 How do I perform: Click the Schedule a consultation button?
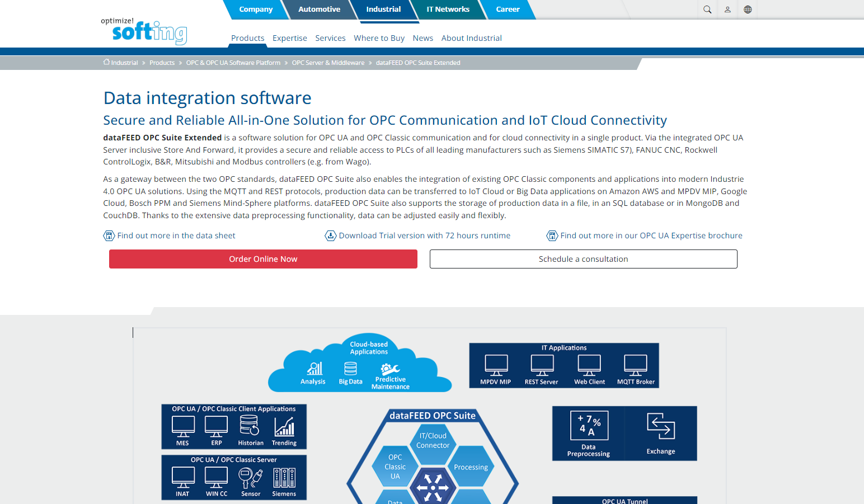point(584,259)
